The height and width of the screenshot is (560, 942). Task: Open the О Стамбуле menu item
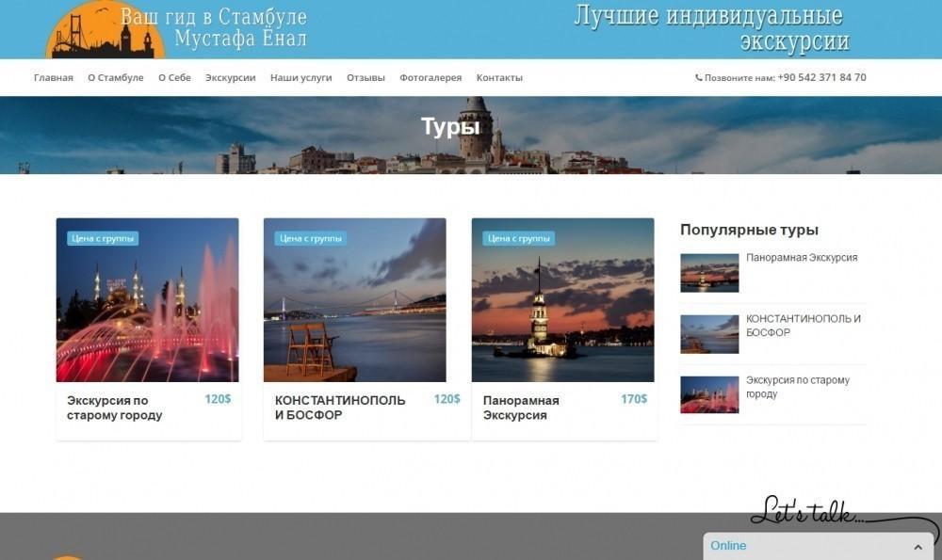click(x=115, y=77)
